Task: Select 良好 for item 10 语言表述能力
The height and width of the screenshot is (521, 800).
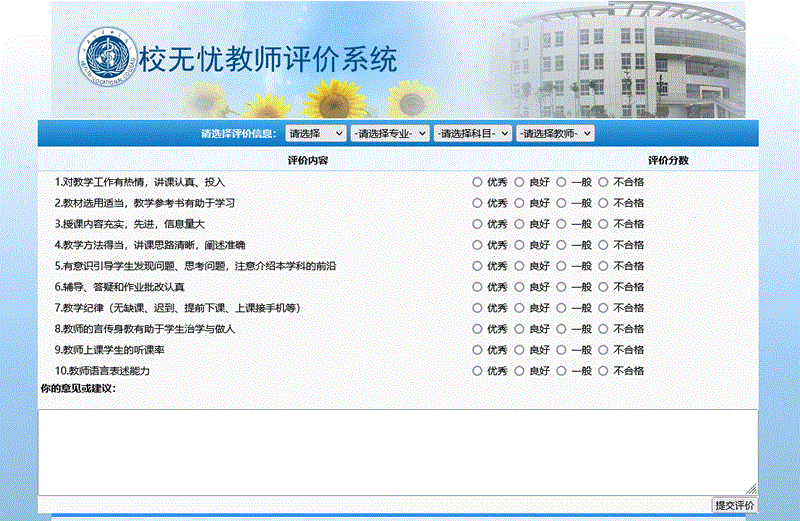Action: (519, 371)
